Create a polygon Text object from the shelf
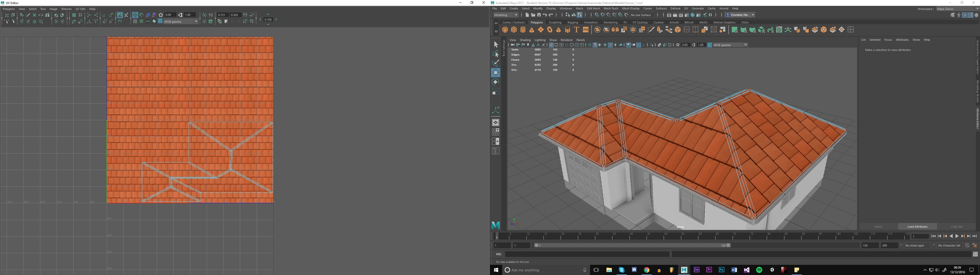 (576, 29)
